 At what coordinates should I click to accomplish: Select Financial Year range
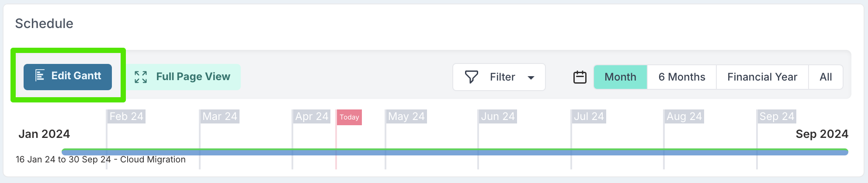click(x=762, y=77)
